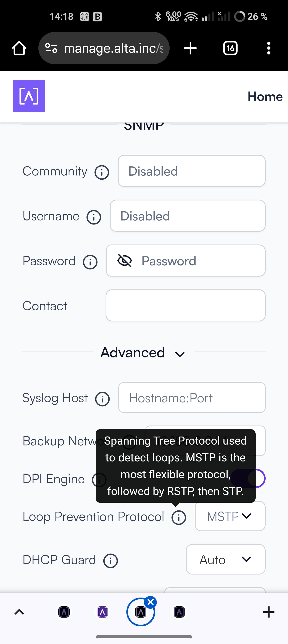Click the Community info icon
288x644 pixels.
[x=102, y=172]
